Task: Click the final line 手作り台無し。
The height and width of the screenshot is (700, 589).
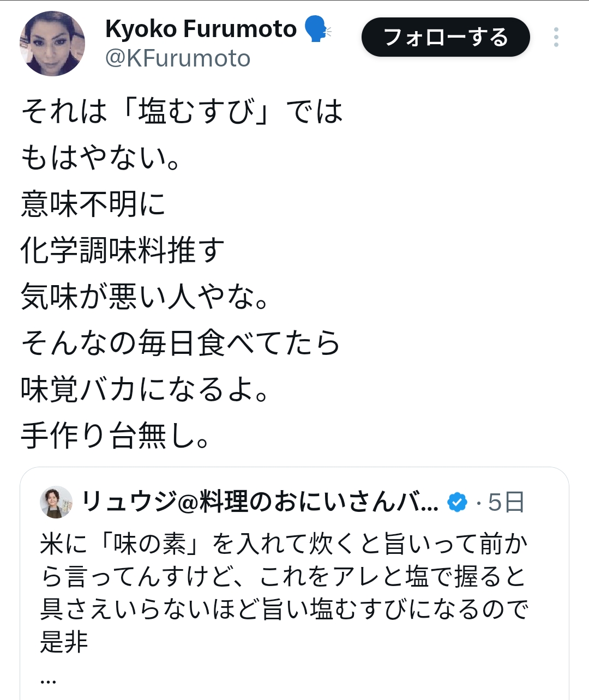Action: pos(115,436)
